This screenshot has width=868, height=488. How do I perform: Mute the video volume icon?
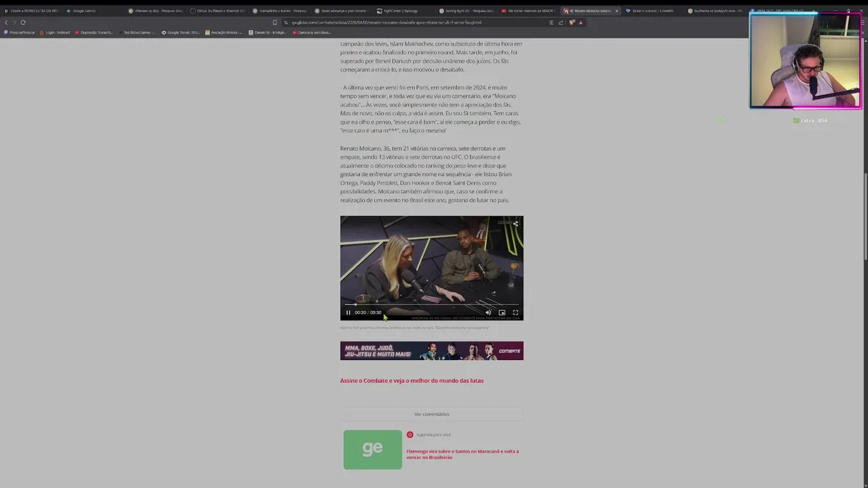pos(488,312)
